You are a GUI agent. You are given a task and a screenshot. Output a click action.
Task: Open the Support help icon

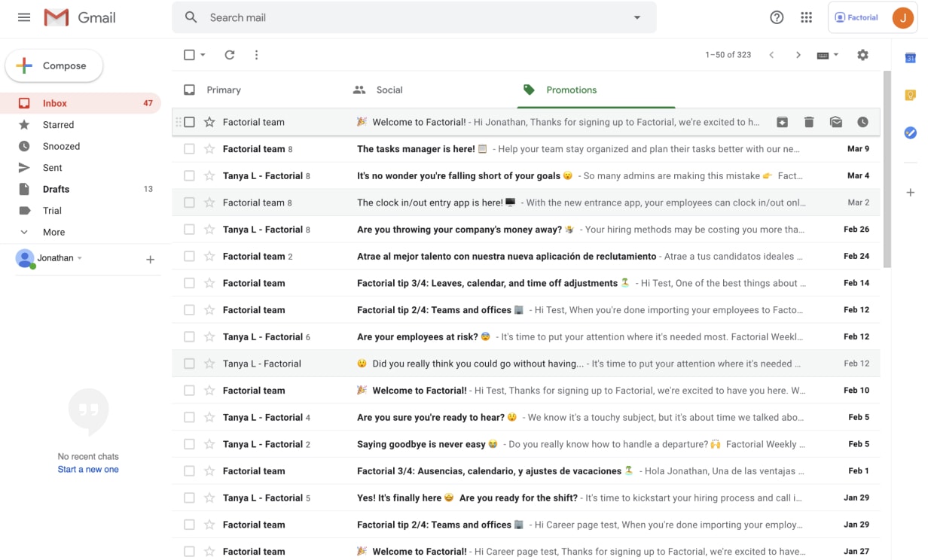coord(777,17)
